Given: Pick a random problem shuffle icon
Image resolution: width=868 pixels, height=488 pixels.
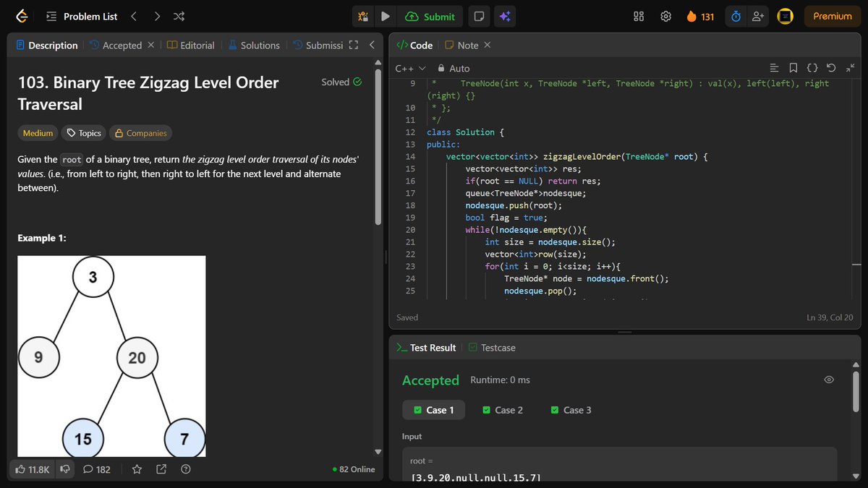Looking at the screenshot, I should [179, 16].
